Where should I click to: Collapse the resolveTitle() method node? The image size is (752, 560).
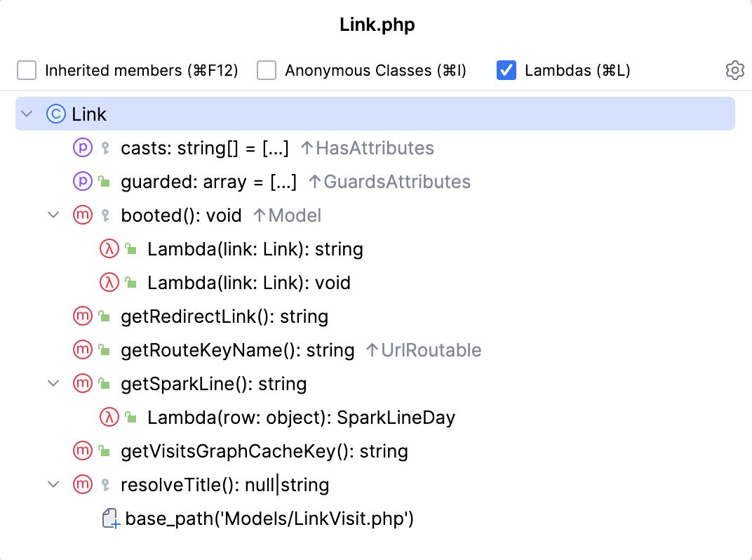[x=53, y=485]
